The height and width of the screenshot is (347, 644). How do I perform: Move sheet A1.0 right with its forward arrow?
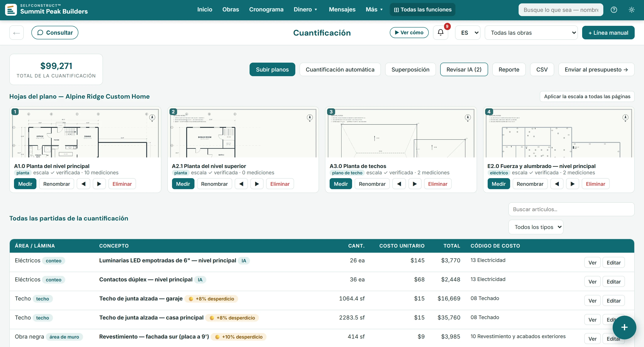(x=99, y=184)
